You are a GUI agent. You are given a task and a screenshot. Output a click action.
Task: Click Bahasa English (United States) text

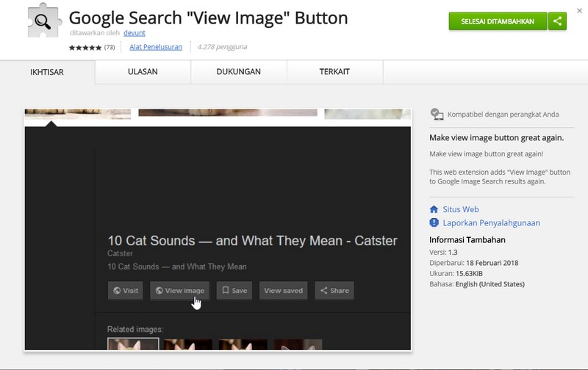click(477, 284)
